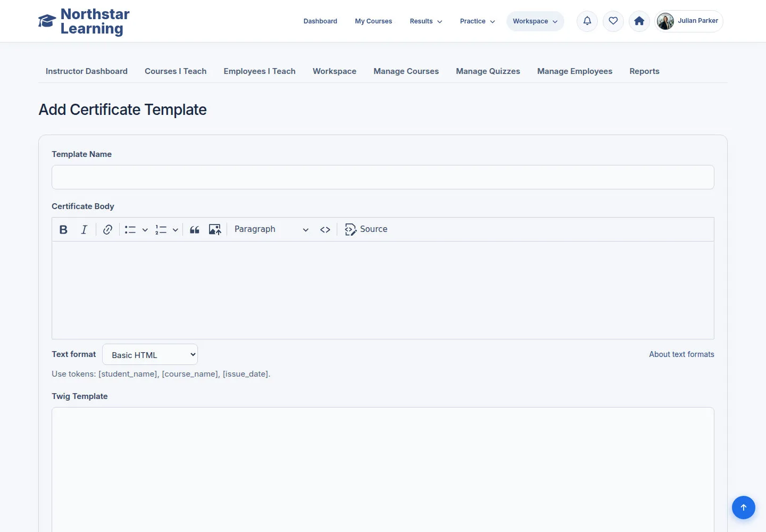The width and height of the screenshot is (766, 532).
Task: Click the numbered list icon
Action: (x=161, y=229)
